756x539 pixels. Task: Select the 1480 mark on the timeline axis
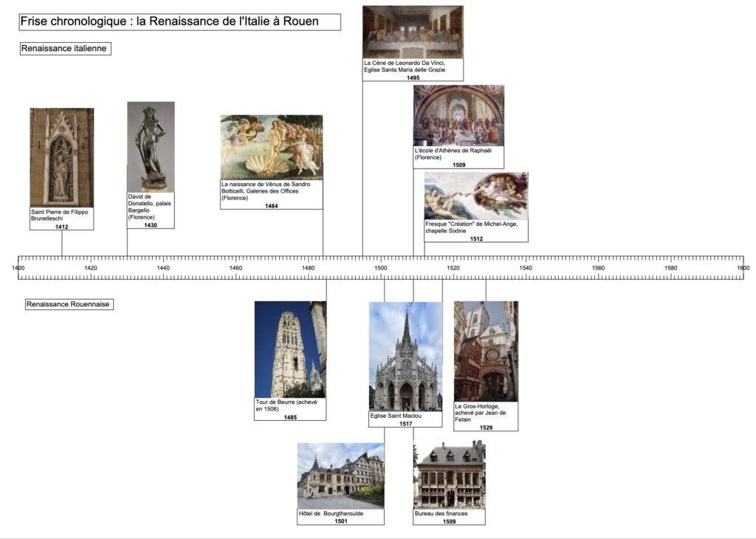pyautogui.click(x=308, y=268)
